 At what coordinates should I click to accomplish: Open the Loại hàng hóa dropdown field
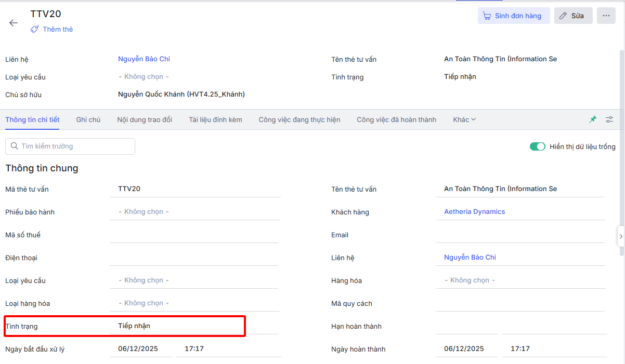(x=194, y=303)
